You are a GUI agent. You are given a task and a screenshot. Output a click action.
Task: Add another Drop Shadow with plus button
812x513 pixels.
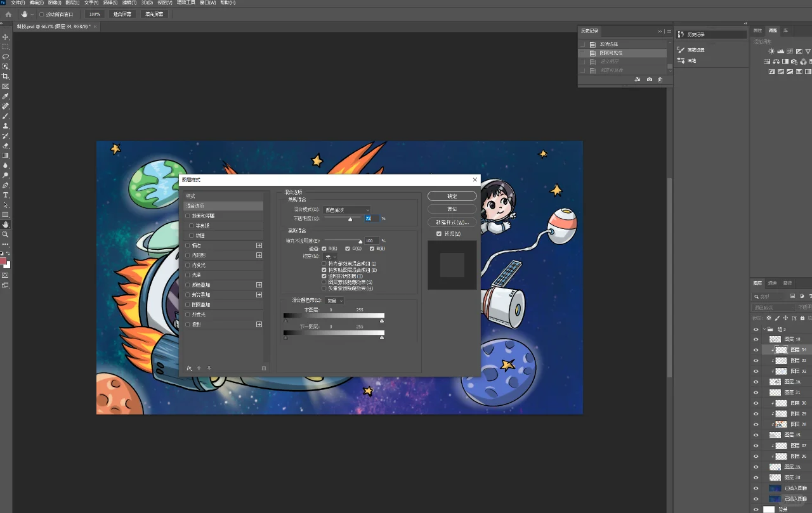click(259, 324)
